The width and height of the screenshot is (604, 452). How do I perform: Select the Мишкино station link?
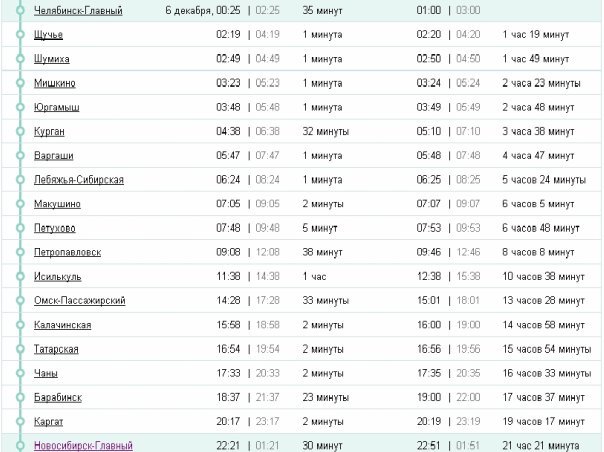pos(54,83)
